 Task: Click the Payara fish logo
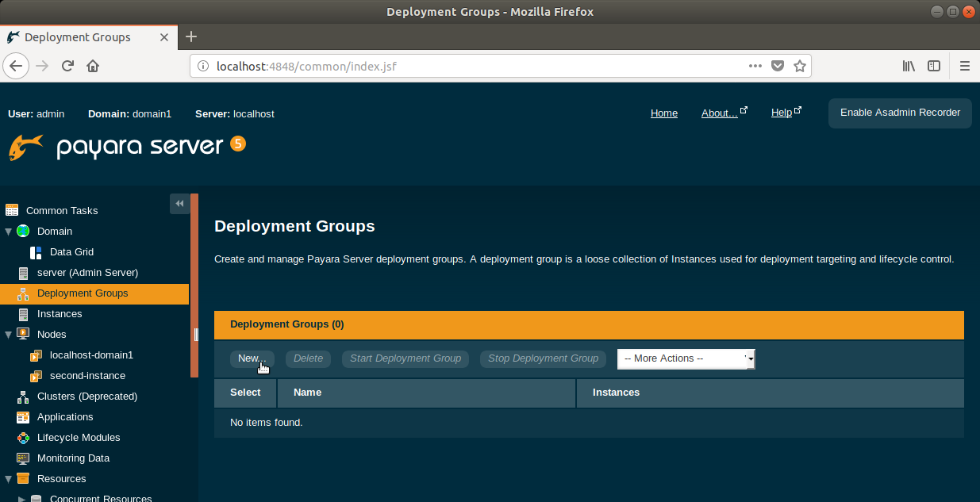click(x=26, y=147)
